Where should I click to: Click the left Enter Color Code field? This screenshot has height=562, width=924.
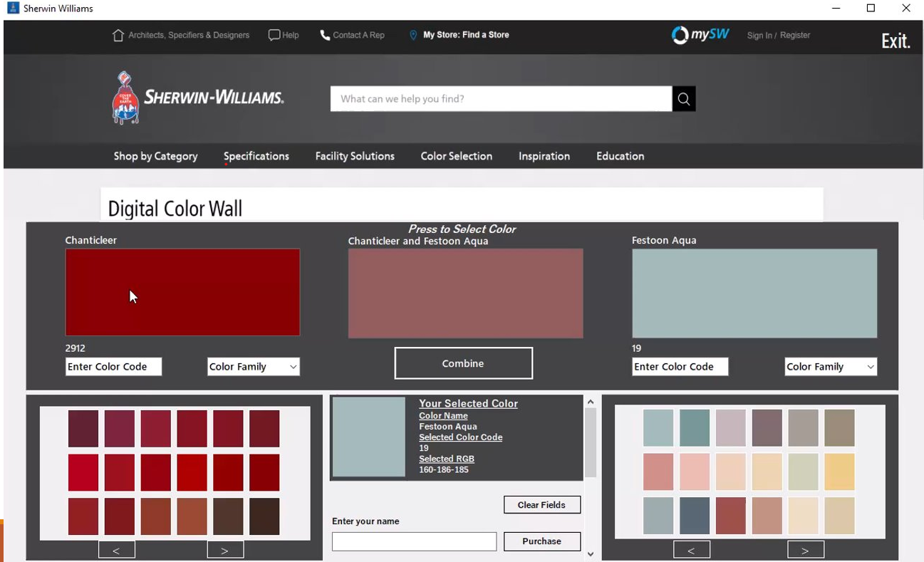click(114, 367)
